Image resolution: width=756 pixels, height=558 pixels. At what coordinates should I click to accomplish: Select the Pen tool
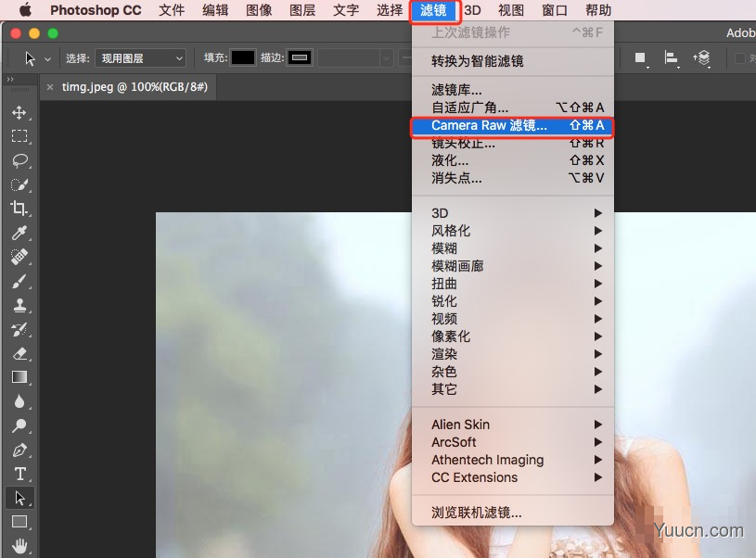(19, 450)
